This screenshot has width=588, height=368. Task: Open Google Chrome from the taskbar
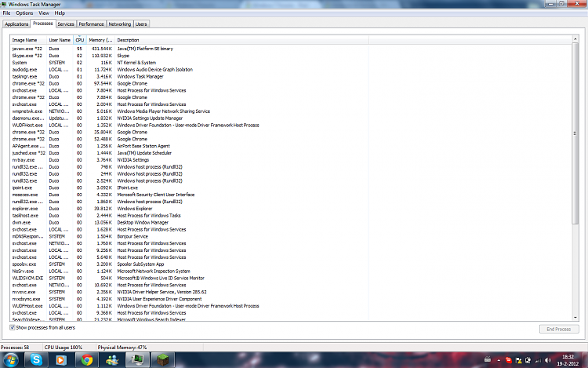pos(86,360)
